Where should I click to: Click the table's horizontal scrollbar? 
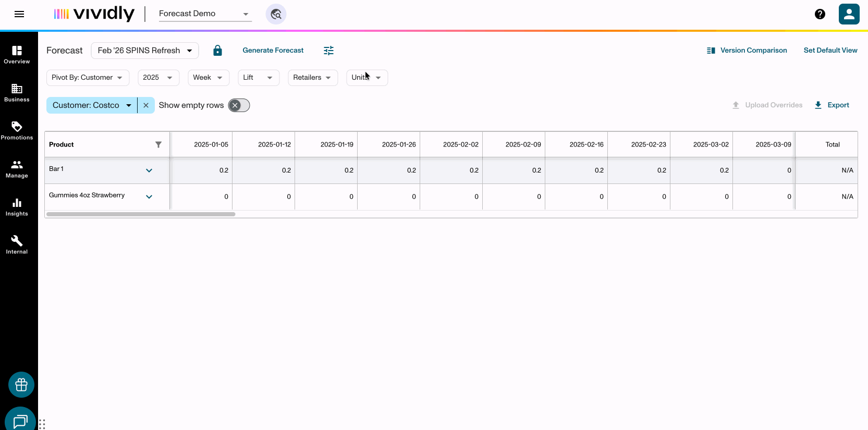tap(141, 214)
